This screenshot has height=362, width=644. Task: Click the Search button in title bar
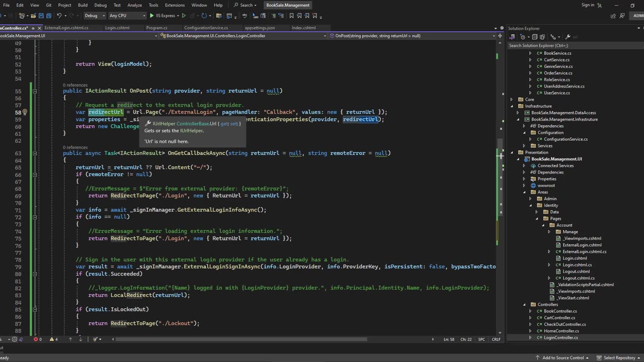(246, 5)
